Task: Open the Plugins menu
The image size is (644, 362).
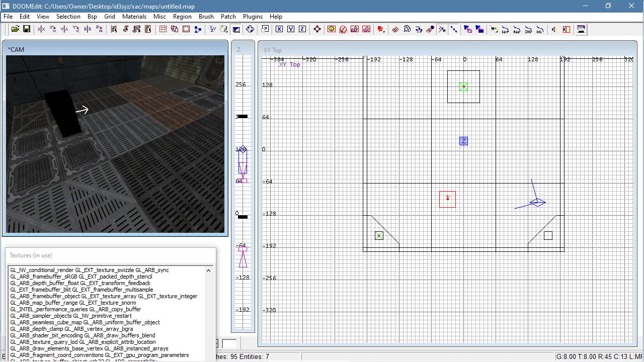Action: 253,16
